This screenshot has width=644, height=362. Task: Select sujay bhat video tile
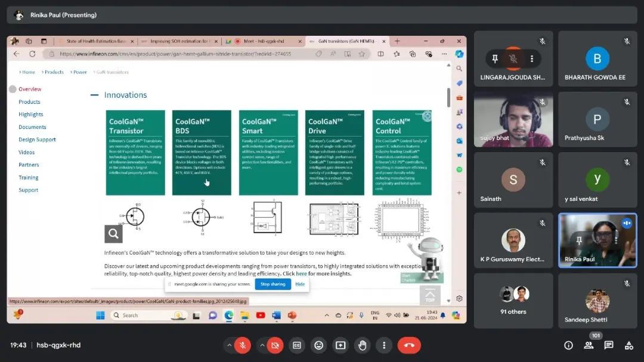tap(513, 119)
